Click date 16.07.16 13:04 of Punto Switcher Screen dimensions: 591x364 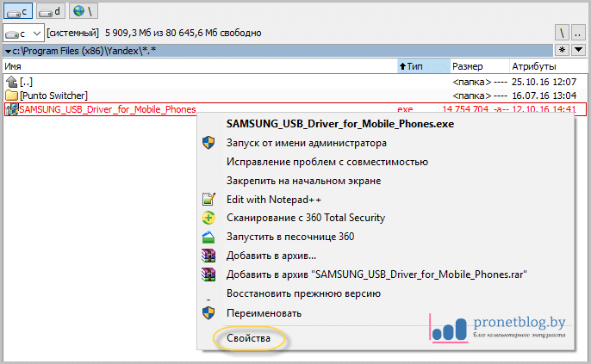pyautogui.click(x=544, y=96)
